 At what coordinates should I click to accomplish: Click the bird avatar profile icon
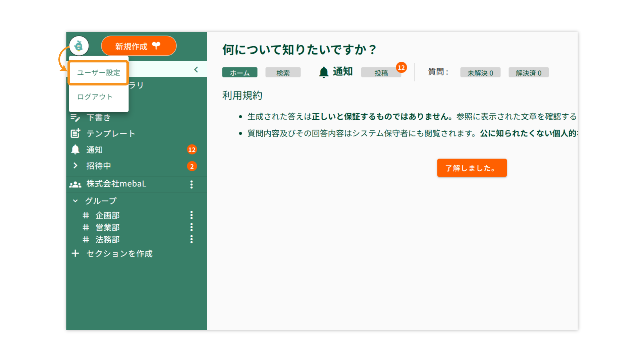click(x=79, y=46)
